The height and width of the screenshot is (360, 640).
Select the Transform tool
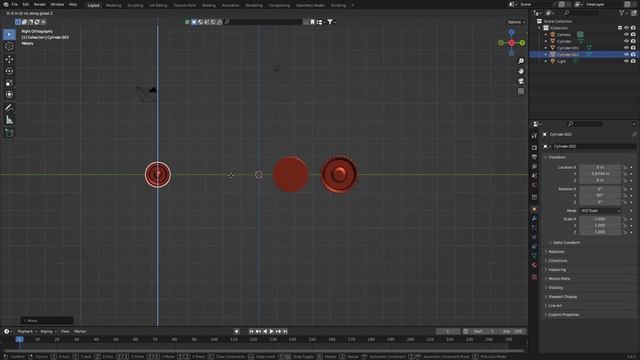[9, 95]
